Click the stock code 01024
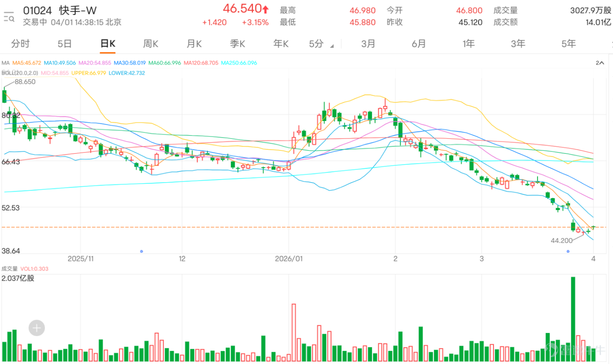The width and height of the screenshot is (613, 364). pos(37,10)
